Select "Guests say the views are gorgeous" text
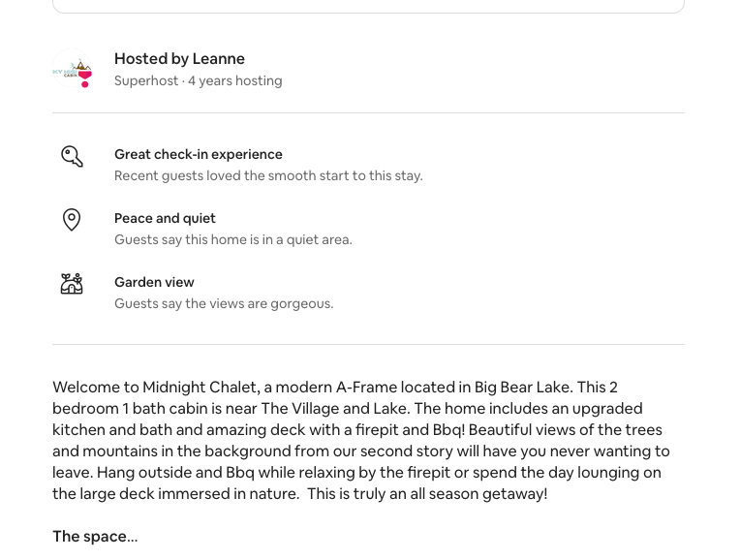Image resolution: width=740 pixels, height=560 pixels. click(x=224, y=304)
